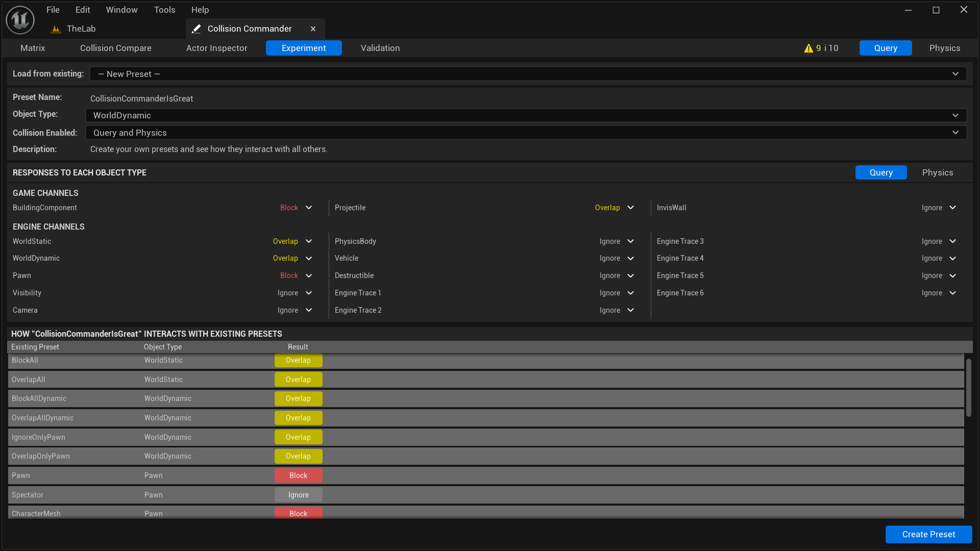Select Query mode in top toolbar
This screenshot has width=980, height=551.
click(x=885, y=48)
